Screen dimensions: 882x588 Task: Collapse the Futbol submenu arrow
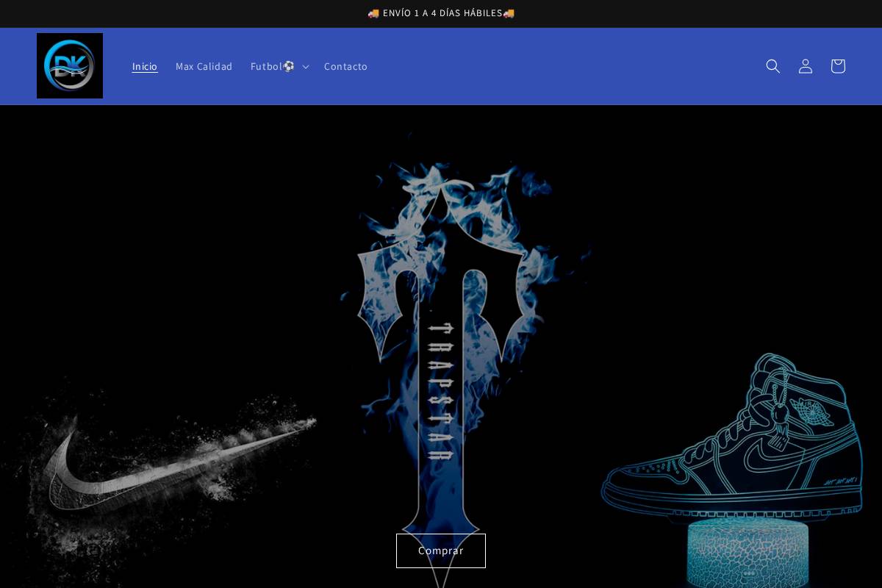coord(305,66)
